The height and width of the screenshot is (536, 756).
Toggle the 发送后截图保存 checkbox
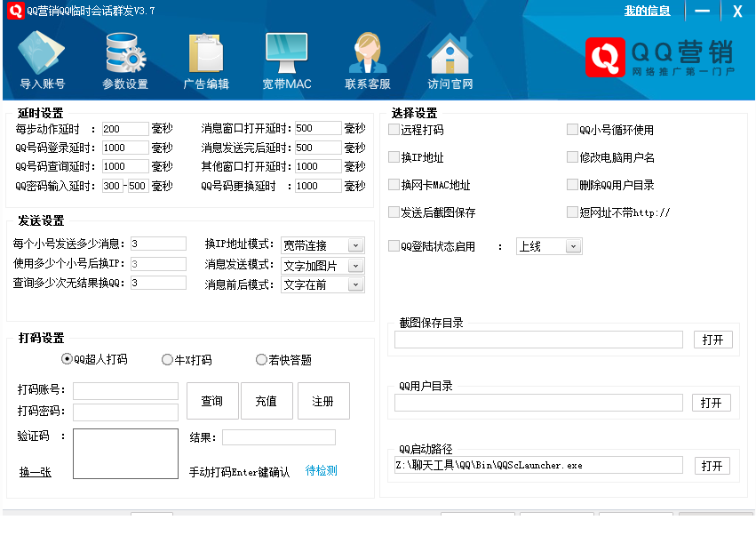[x=394, y=212]
